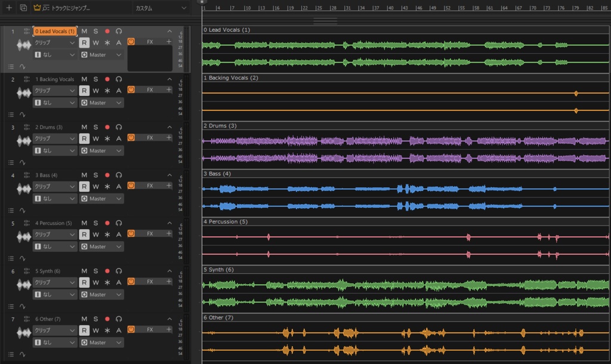Screen dimensions: 611x364
Task: Solo the Bass track
Action: pyautogui.click(x=95, y=175)
